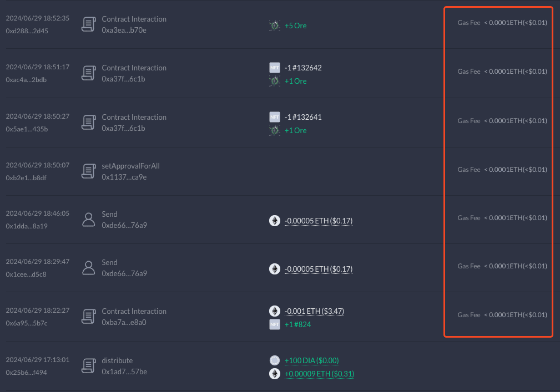Open contract address 0xba7a...e8a0
Image resolution: width=560 pixels, height=392 pixels.
point(124,322)
